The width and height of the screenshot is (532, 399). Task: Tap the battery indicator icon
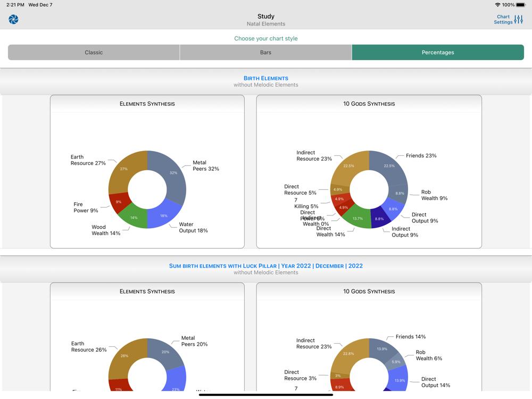521,5
